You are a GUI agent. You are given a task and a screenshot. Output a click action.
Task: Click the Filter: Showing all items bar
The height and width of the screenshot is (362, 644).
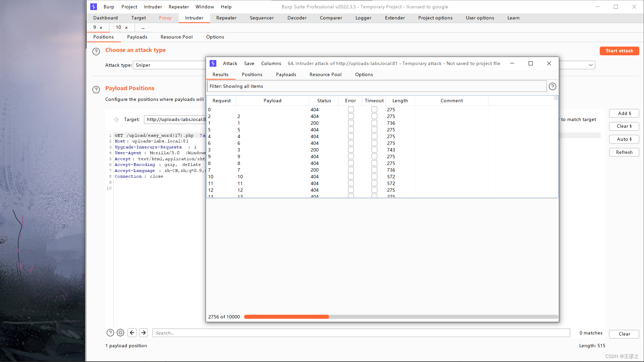click(376, 86)
